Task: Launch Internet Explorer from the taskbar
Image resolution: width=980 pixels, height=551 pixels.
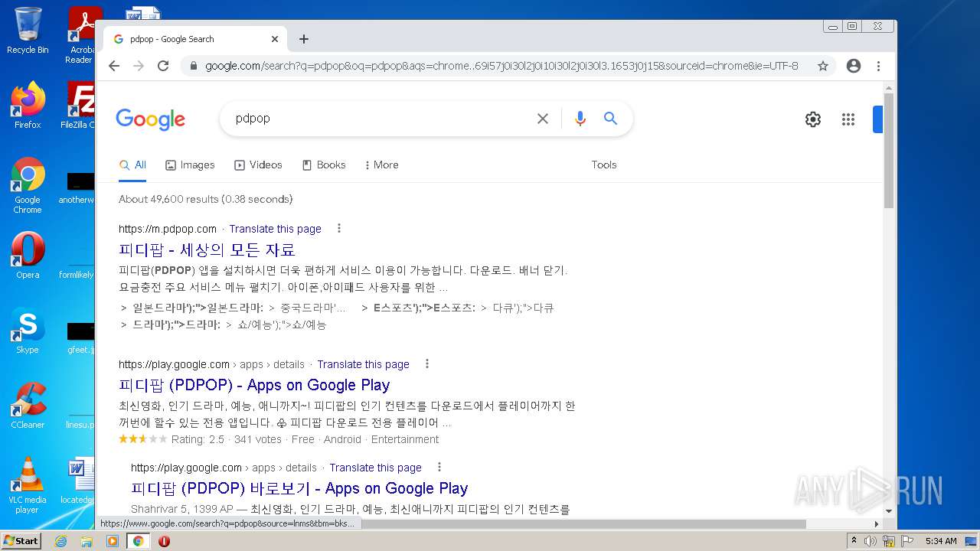Action: point(60,541)
